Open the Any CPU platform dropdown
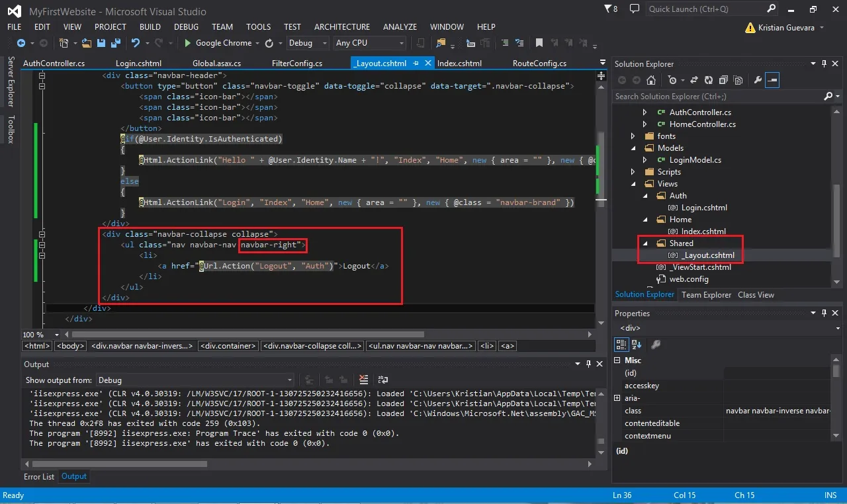This screenshot has height=504, width=847. click(369, 43)
